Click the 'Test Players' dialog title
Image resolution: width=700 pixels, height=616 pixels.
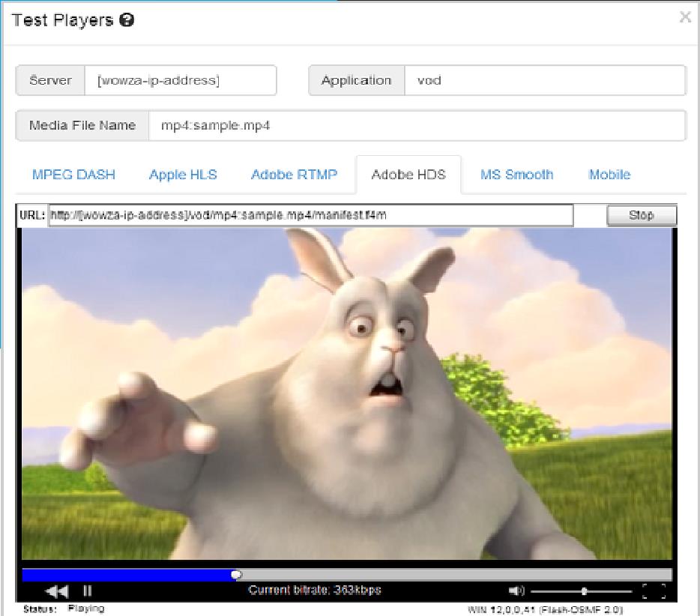62,20
